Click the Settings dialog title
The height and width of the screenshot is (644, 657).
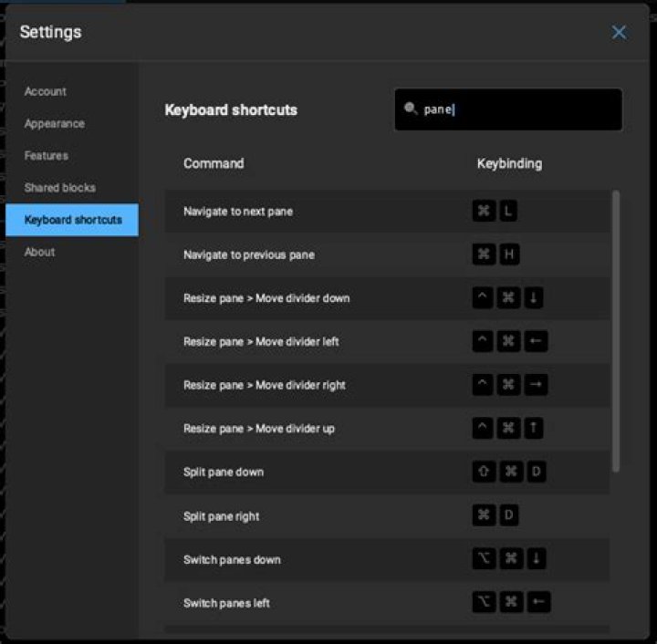[x=51, y=32]
